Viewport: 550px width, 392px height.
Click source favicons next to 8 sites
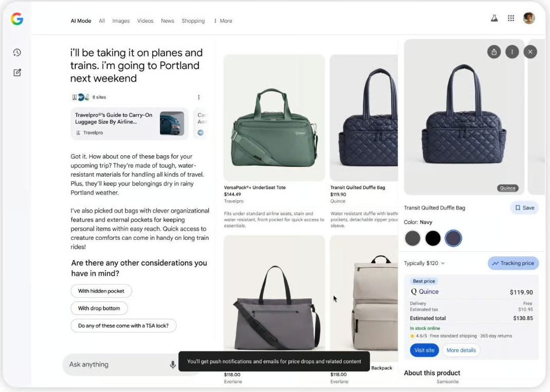[81, 97]
